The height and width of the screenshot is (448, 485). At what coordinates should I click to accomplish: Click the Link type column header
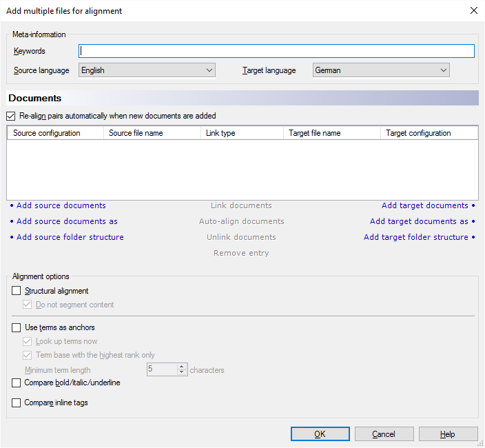pos(241,133)
